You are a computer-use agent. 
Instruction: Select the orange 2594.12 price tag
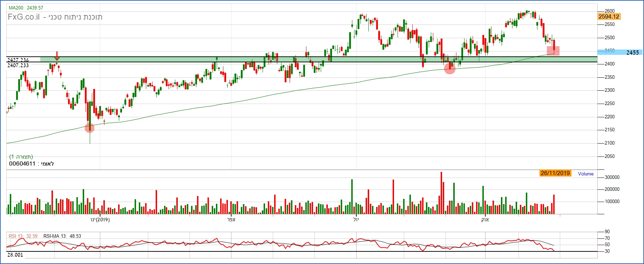(x=609, y=16)
